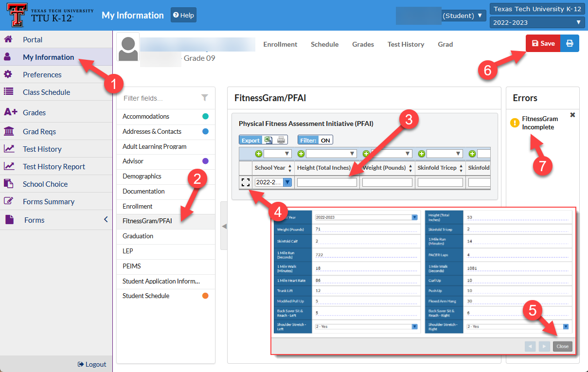Open the Skinfold Tricep column filter dropdown
The image size is (588, 372).
tap(444, 154)
